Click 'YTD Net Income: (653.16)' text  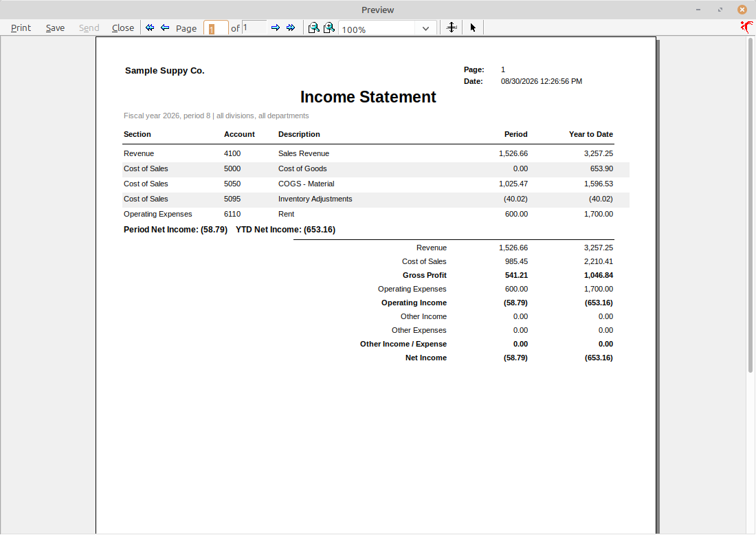[285, 230]
